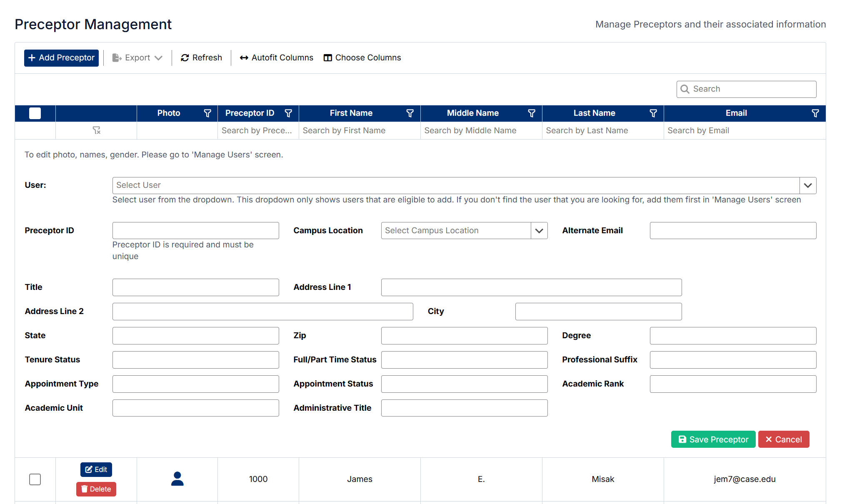Image resolution: width=842 pixels, height=504 pixels.
Task: Click the First Name filter funnel icon
Action: [410, 113]
